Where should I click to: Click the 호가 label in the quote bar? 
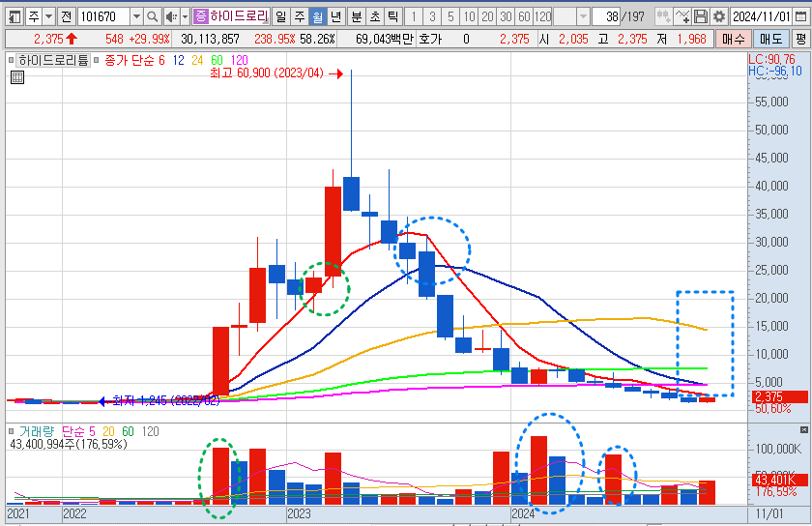430,39
